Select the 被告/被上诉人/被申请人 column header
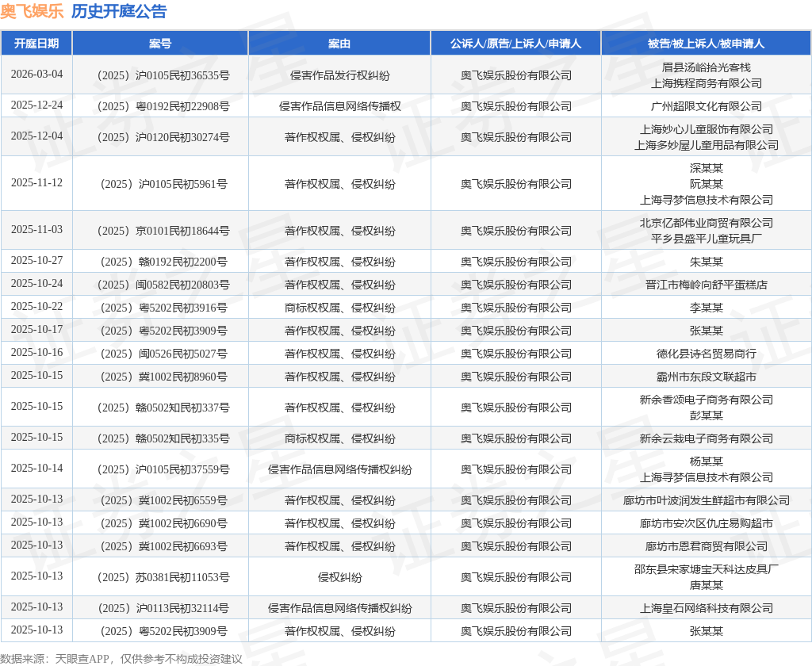The image size is (812, 666). coord(706,44)
